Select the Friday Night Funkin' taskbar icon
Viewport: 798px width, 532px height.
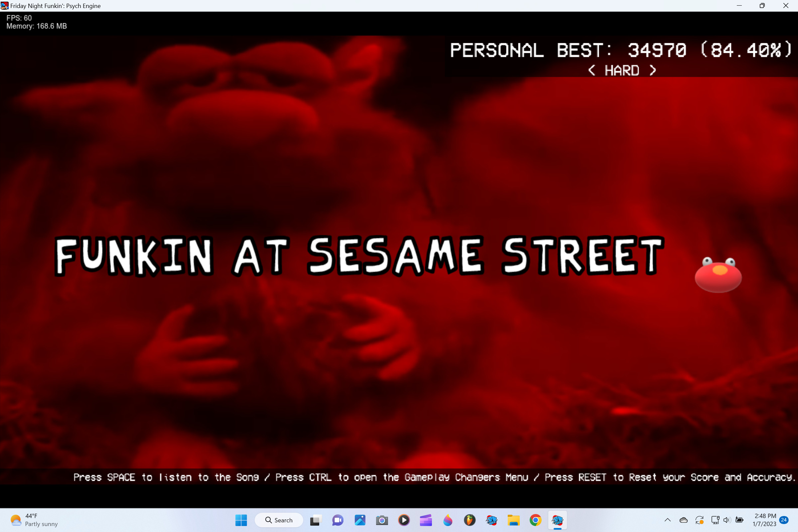point(558,520)
